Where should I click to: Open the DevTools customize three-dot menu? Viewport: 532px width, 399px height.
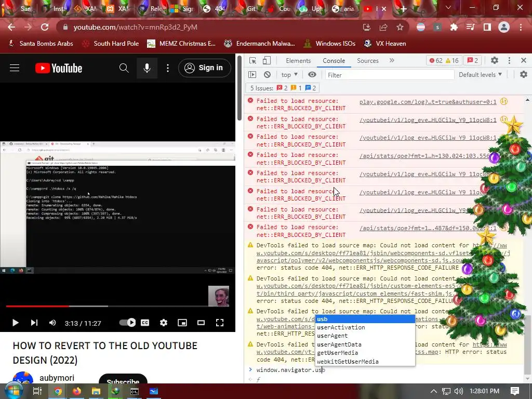[x=509, y=60]
